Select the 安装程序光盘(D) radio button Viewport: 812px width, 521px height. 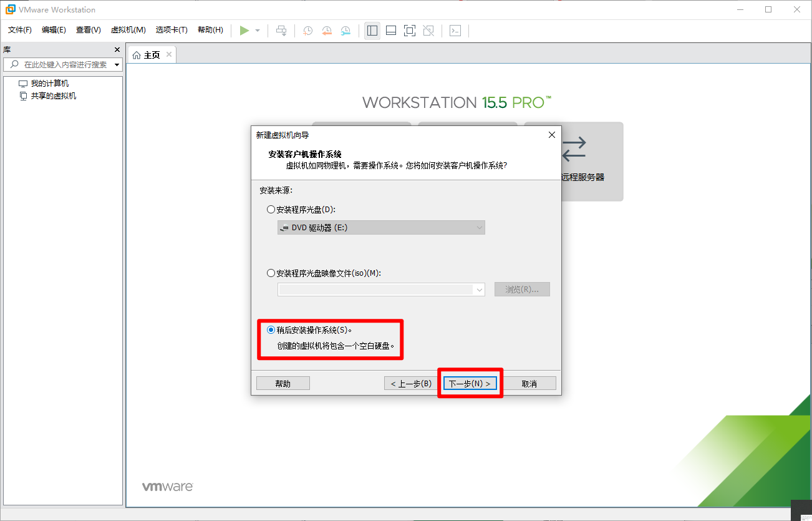(x=271, y=210)
